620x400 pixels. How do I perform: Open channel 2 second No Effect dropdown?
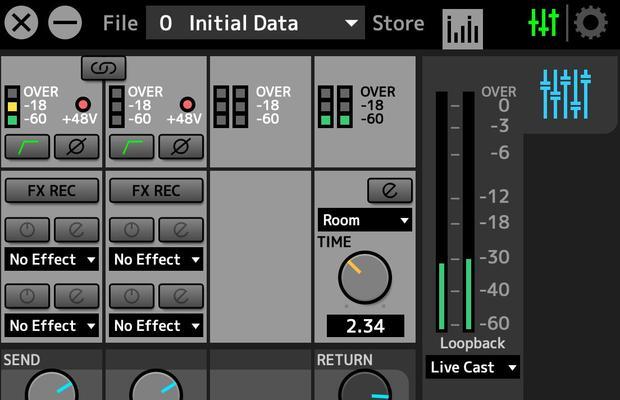156,326
